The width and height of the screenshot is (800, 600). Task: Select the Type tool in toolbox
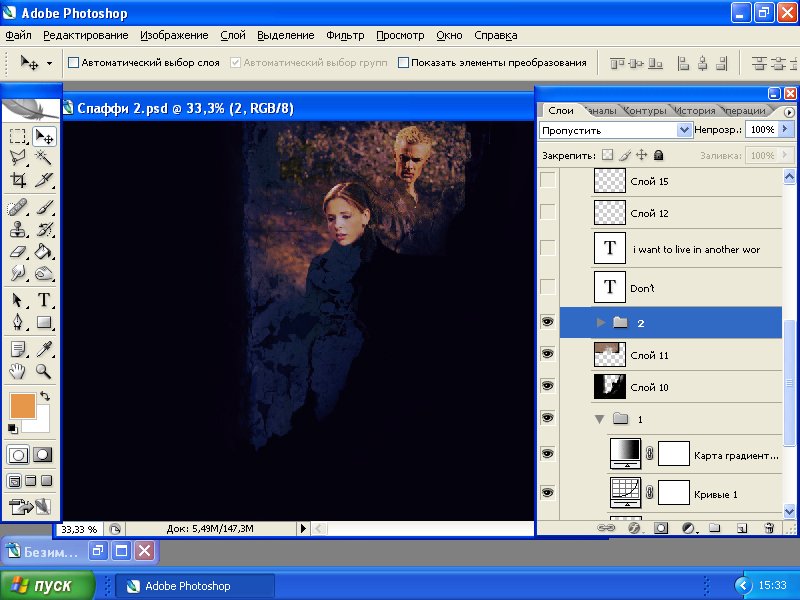tap(44, 301)
